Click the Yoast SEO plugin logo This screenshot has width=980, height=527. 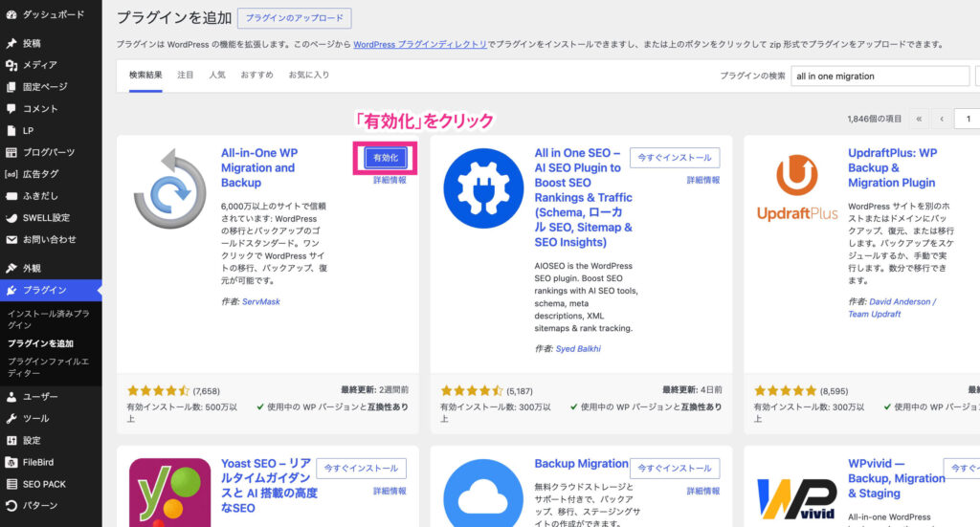(170, 493)
